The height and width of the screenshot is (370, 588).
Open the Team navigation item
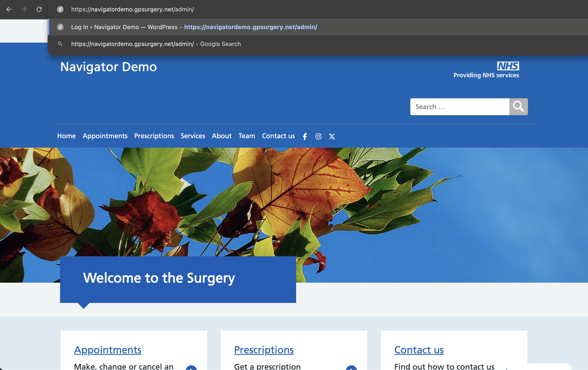(x=247, y=136)
